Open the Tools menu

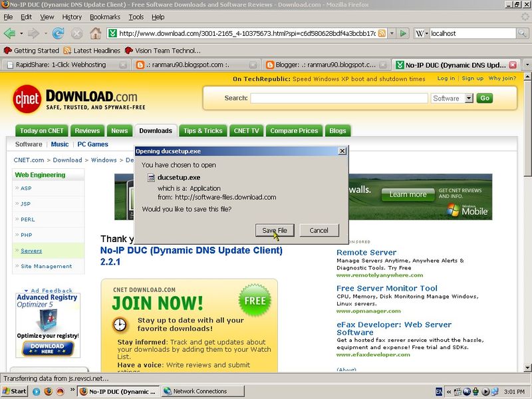[136, 17]
